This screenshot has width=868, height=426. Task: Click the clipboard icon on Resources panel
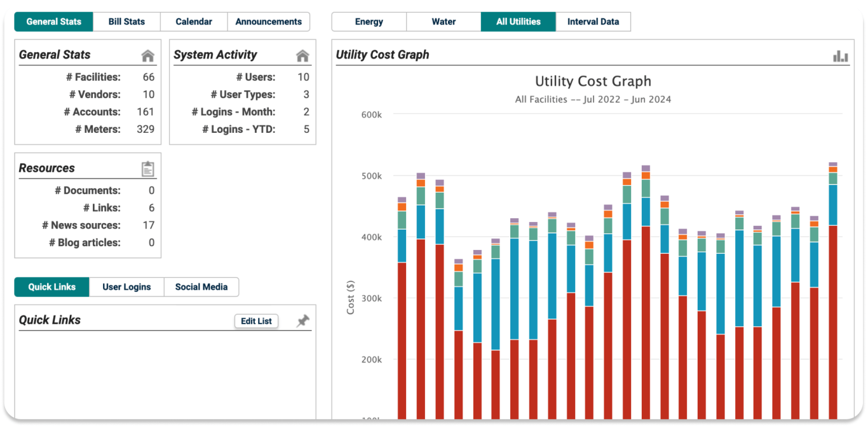click(147, 168)
